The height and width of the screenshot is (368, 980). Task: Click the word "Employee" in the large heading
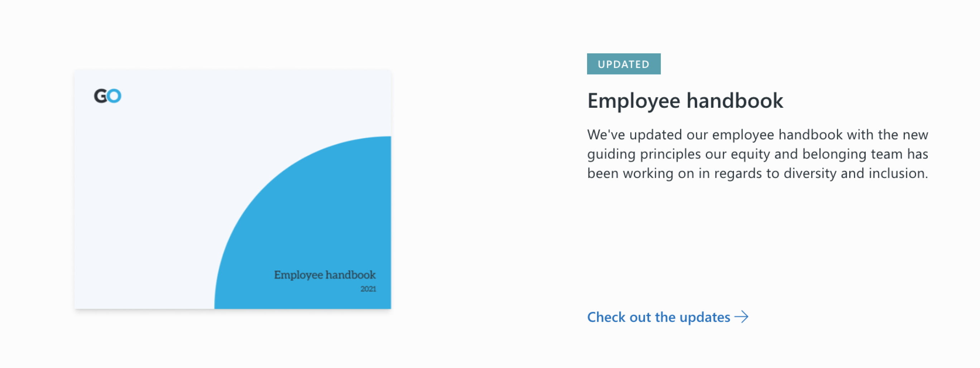tap(633, 101)
